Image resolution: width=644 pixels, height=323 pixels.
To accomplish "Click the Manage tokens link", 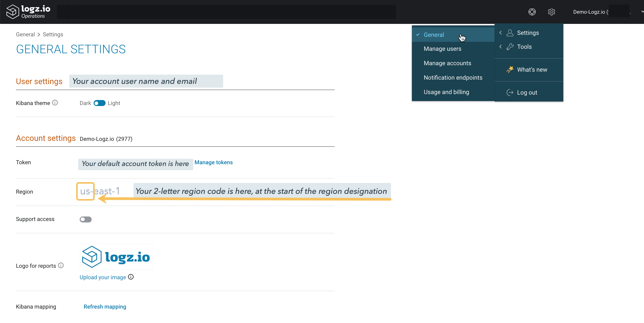I will [x=213, y=162].
